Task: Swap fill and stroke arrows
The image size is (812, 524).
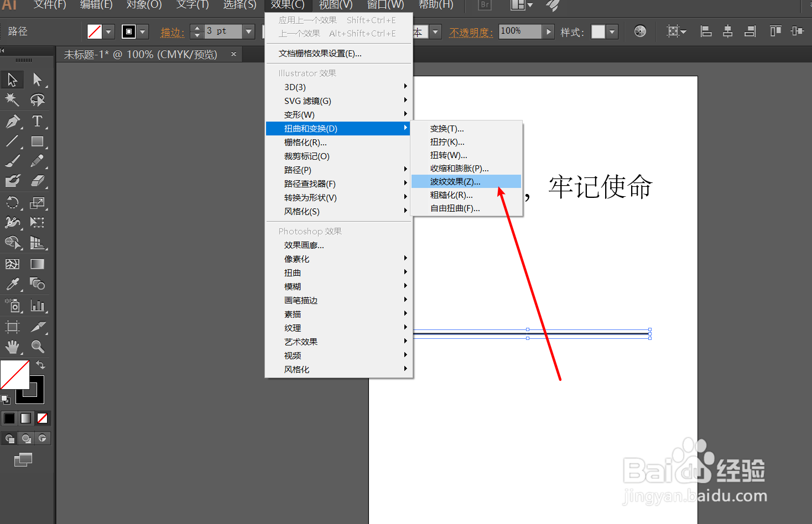Action: pyautogui.click(x=40, y=365)
